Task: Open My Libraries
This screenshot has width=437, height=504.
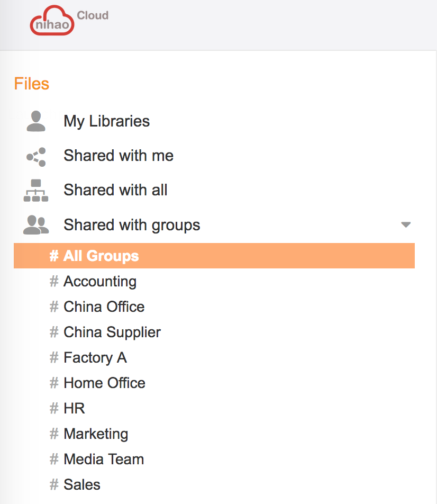Action: pyautogui.click(x=106, y=121)
